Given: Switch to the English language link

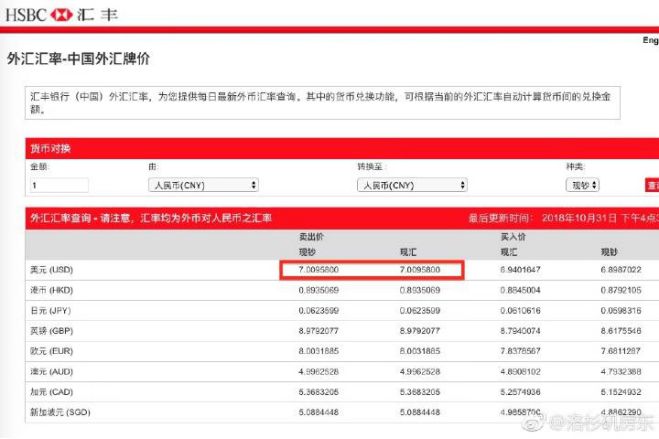Looking at the screenshot, I should click(650, 41).
